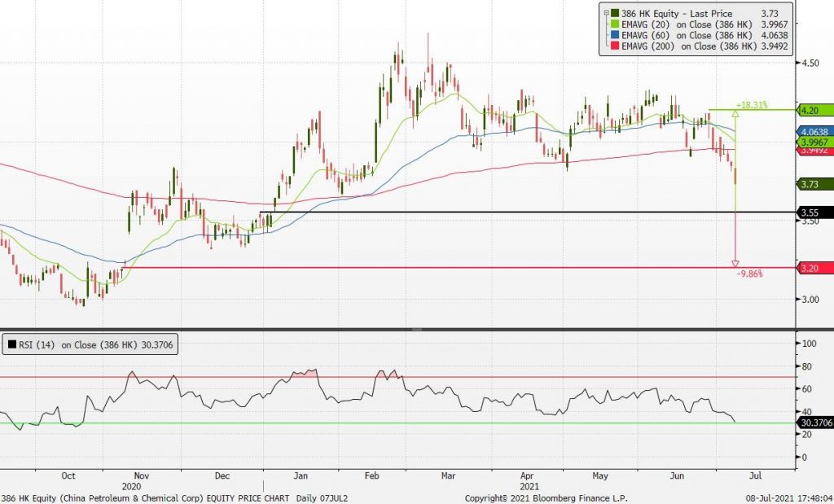Click the dark green 3.73 last price tag
834x504 pixels.
(x=815, y=184)
